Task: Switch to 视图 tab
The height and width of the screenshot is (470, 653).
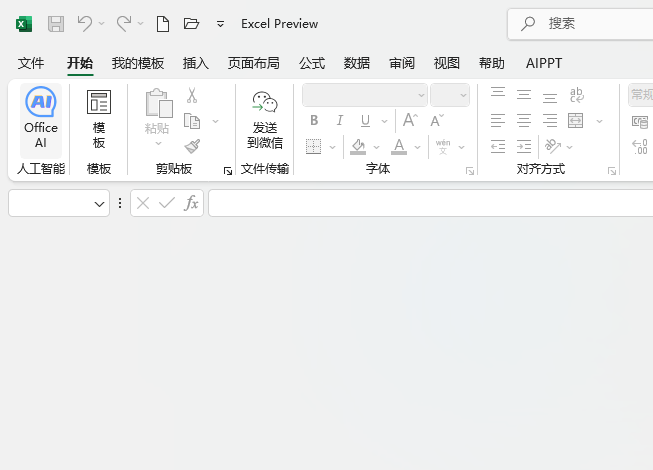Action: tap(446, 63)
